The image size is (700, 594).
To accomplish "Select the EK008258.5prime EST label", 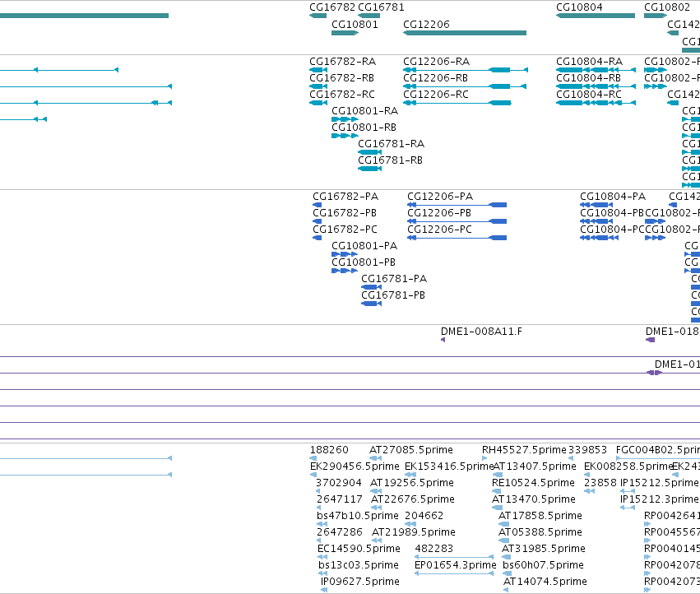I will 628,466.
